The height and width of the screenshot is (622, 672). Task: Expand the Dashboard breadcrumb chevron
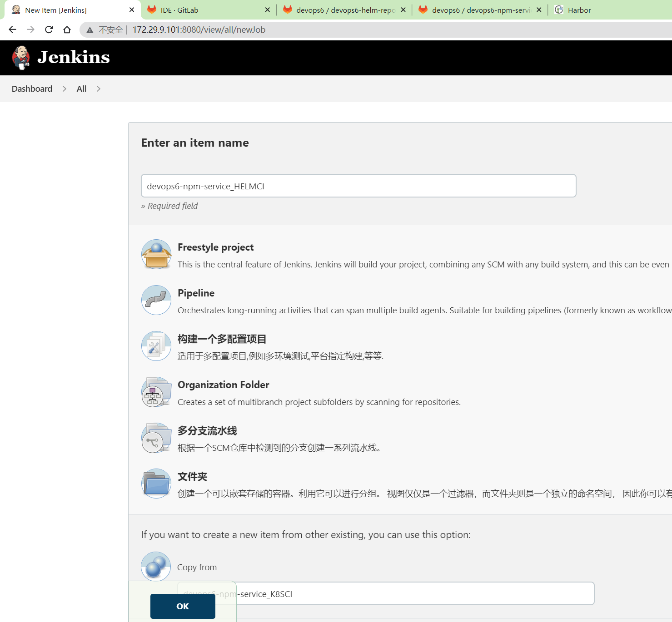point(65,89)
